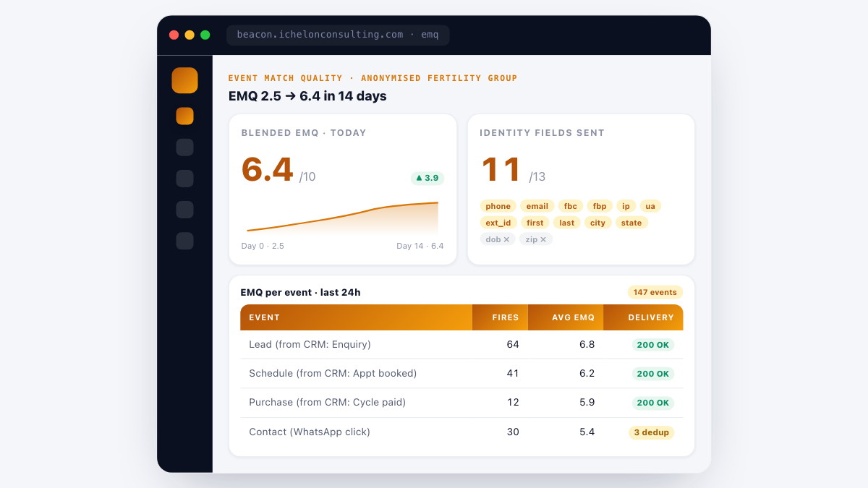Click the fbp identity chip
The image size is (868, 488).
[x=600, y=206]
